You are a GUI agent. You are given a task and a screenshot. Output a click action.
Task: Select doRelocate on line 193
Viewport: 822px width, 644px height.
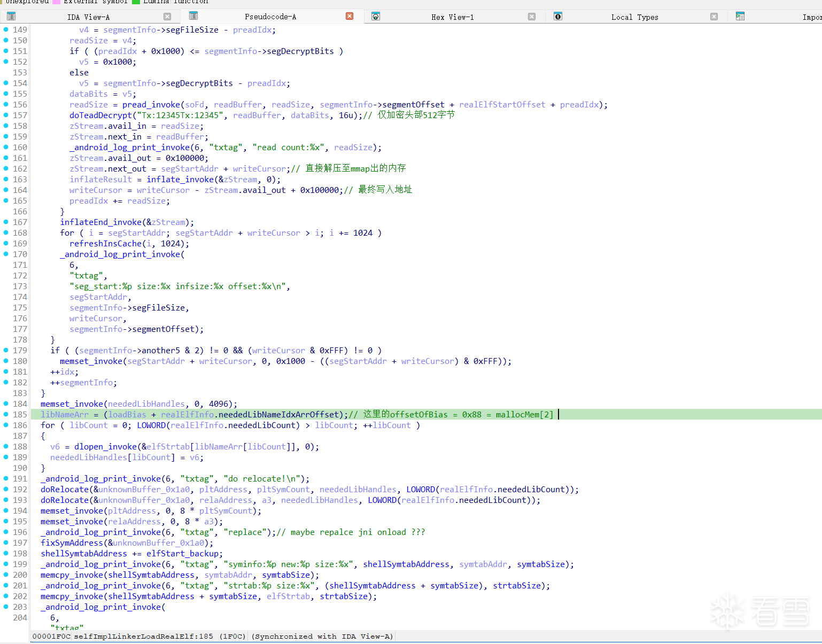pos(65,500)
